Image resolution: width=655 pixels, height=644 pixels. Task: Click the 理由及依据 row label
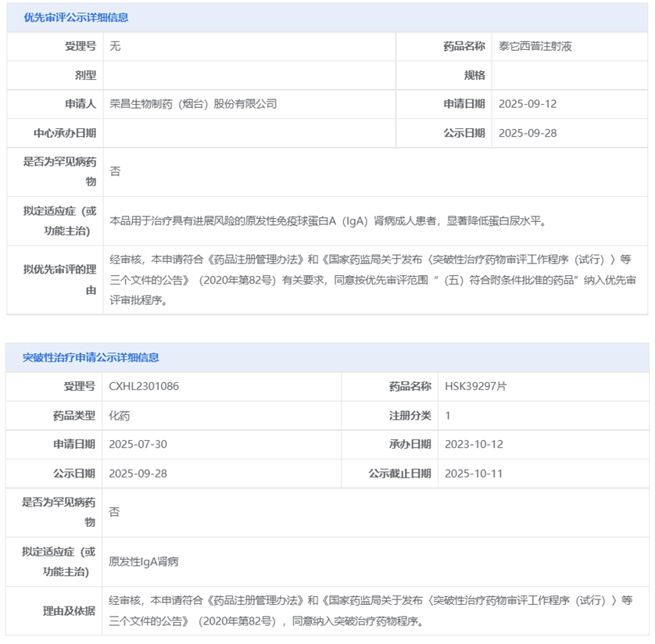point(69,611)
